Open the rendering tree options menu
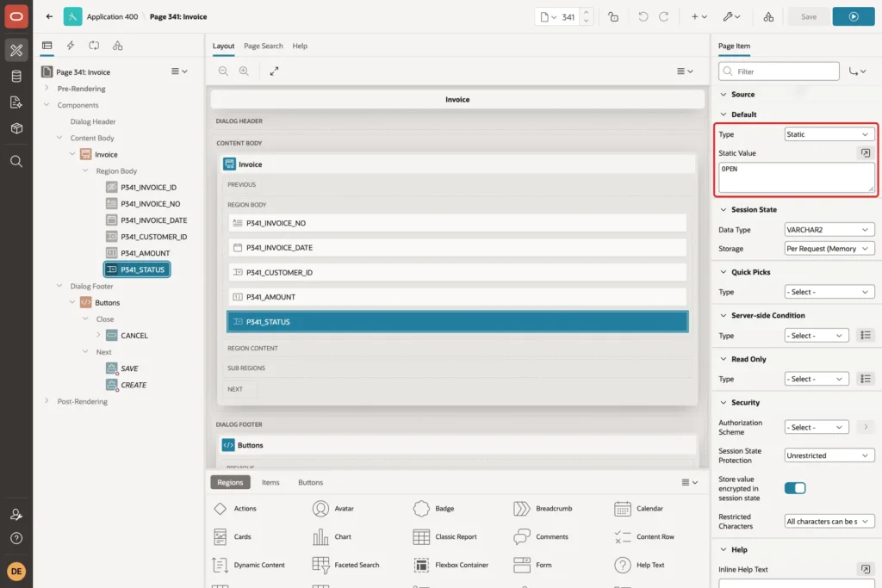 tap(179, 71)
